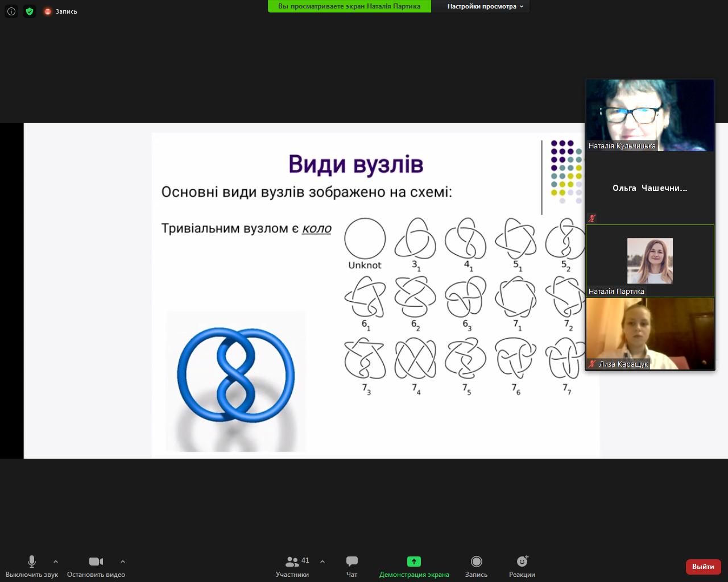Select Наталія Кульчицька video thumbnail
This screenshot has height=582, width=728.
pyautogui.click(x=650, y=115)
